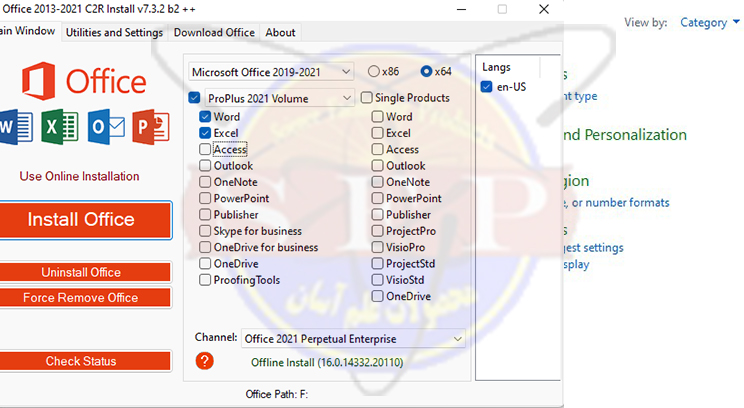This screenshot has width=744, height=408.
Task: Click the Uninstall Office button
Action: [84, 272]
